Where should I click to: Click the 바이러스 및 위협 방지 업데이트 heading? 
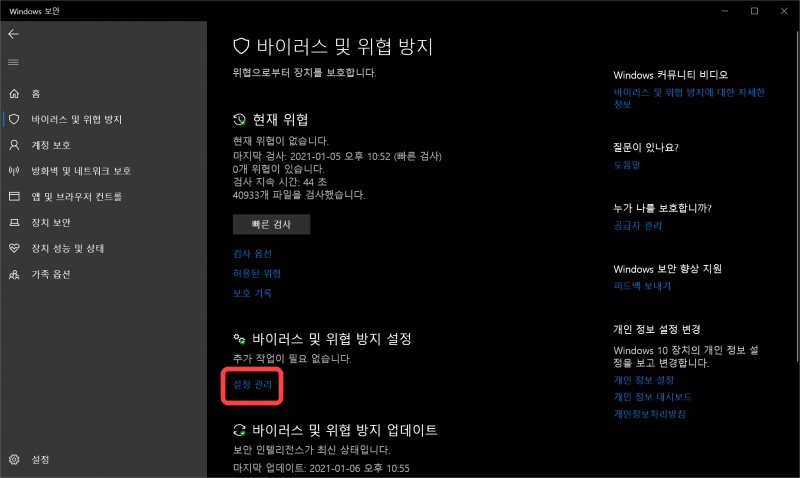pyautogui.click(x=344, y=430)
